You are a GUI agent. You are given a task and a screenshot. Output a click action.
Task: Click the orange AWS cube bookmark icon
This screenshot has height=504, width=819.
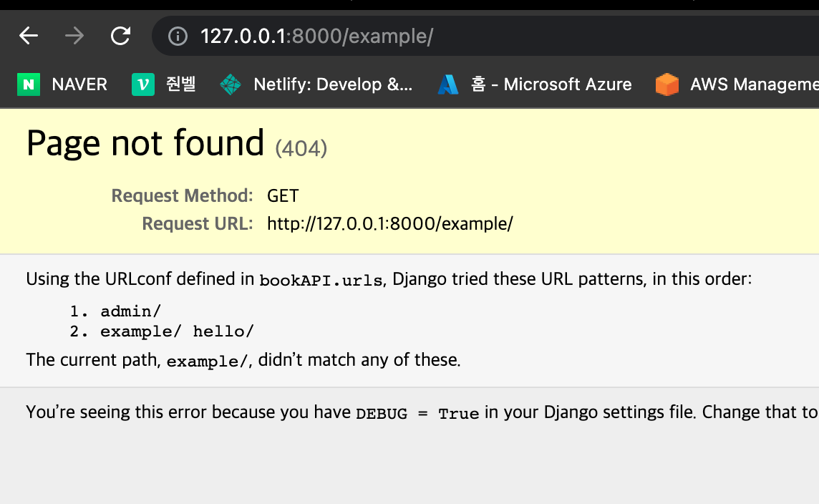(x=667, y=84)
